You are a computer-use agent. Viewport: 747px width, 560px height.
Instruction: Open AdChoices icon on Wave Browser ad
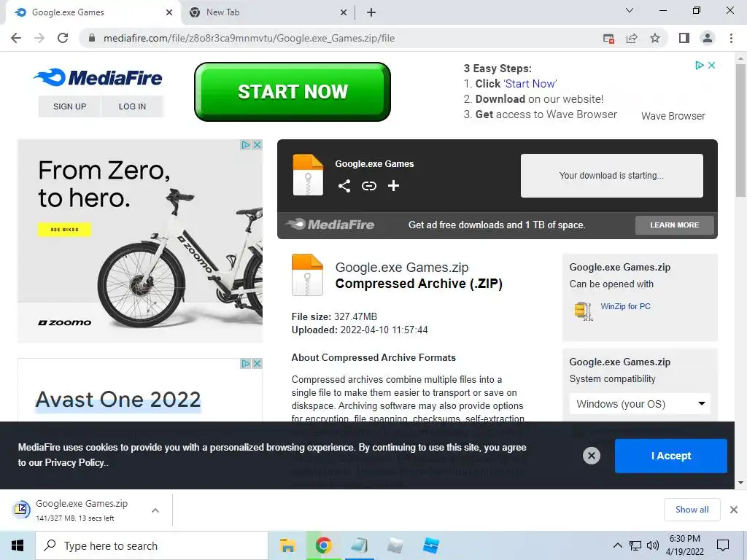[x=699, y=65]
